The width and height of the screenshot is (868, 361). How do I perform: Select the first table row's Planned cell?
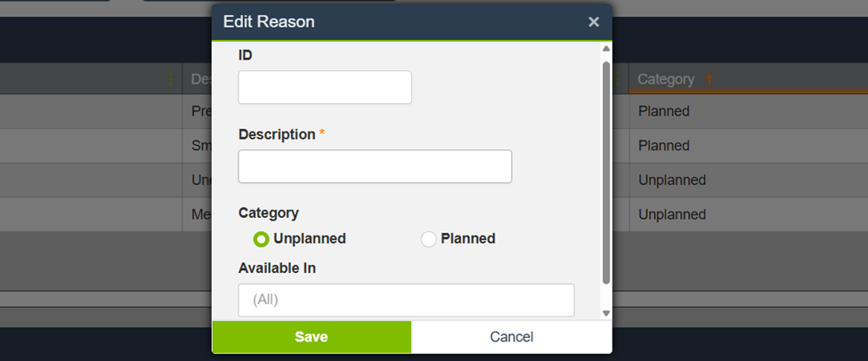[x=663, y=112]
